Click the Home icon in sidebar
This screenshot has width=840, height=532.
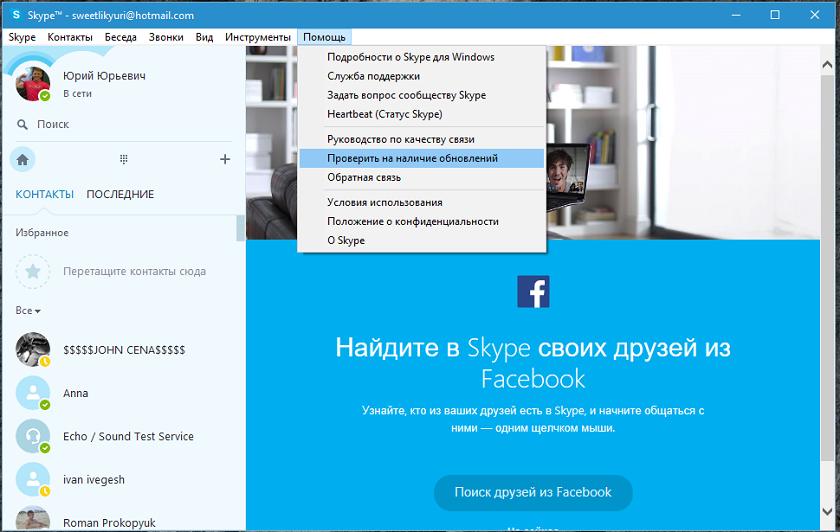click(x=22, y=160)
